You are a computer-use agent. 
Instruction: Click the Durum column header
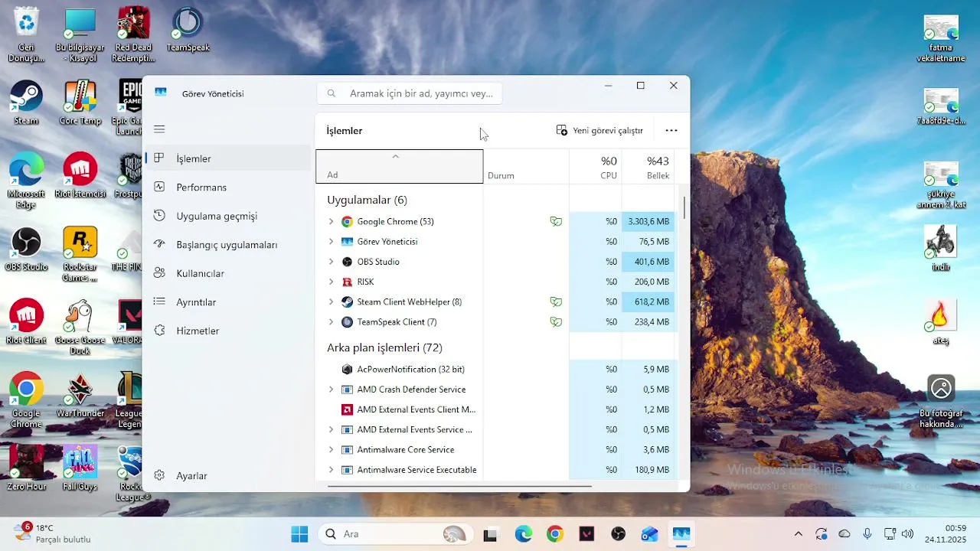tap(526, 166)
